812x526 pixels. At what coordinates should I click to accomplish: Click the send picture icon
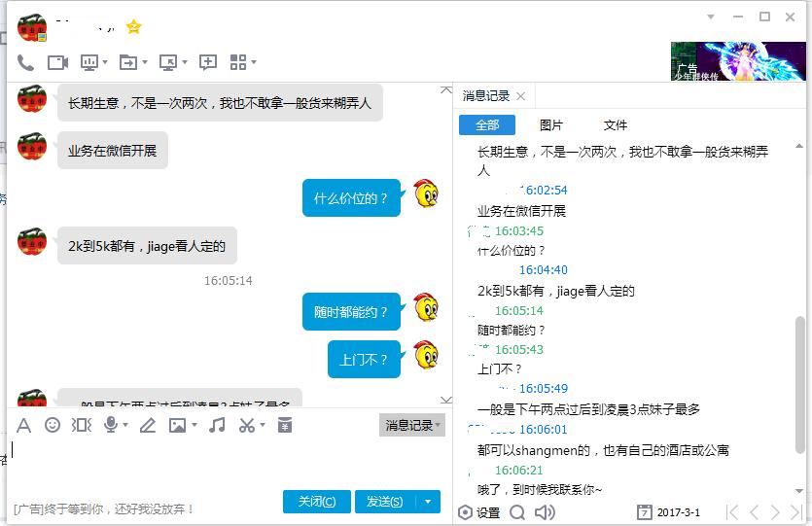click(177, 426)
